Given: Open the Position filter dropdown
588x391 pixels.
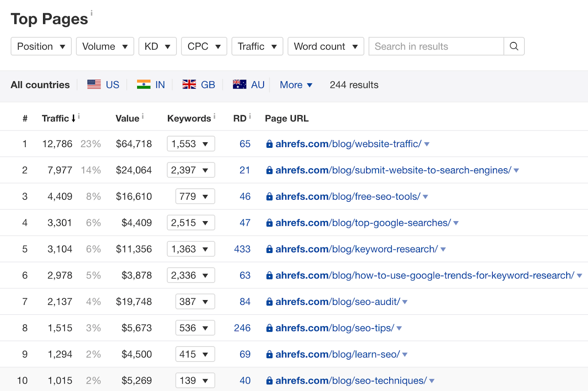Looking at the screenshot, I should click(41, 46).
